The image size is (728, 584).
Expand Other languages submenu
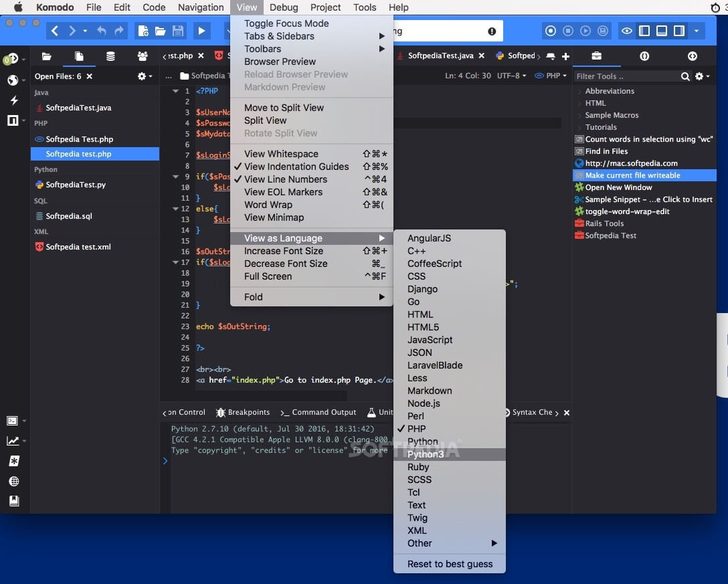click(450, 543)
